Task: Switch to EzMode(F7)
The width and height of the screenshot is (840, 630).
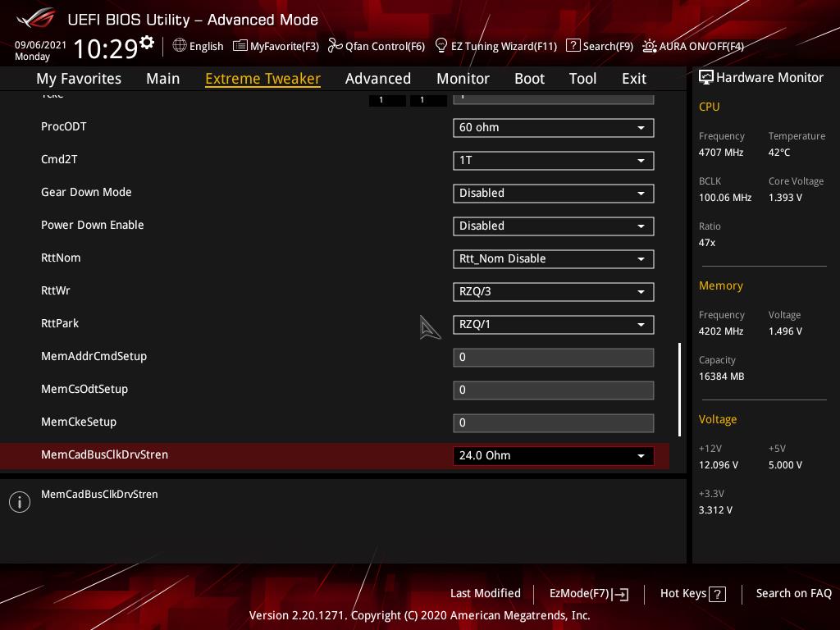Action: point(580,594)
